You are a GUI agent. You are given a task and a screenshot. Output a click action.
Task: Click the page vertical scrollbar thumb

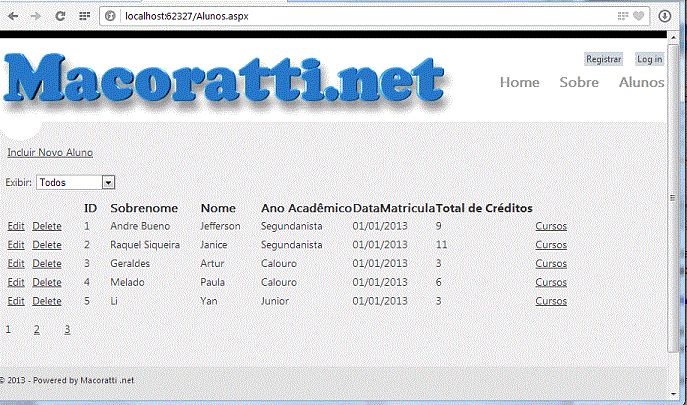pos(673,197)
